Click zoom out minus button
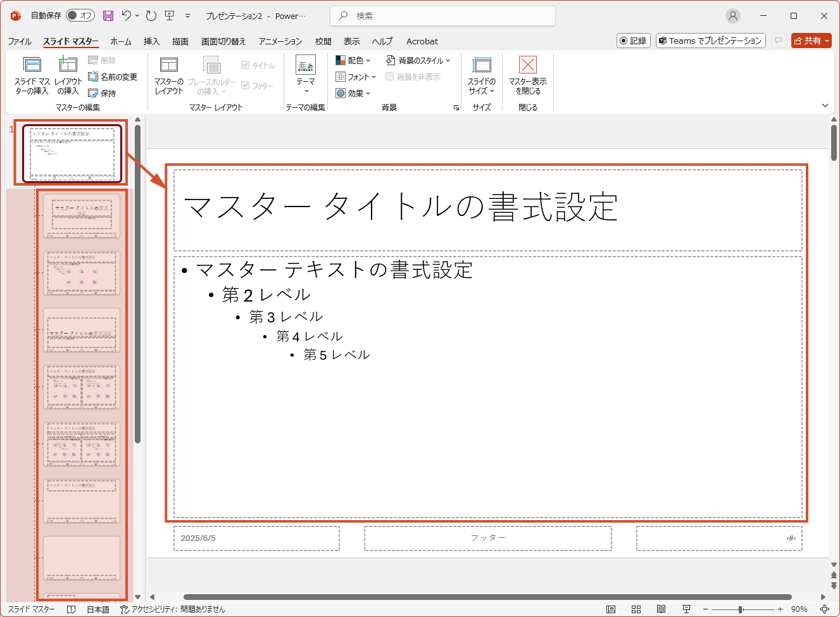The image size is (840, 617). pos(706,609)
